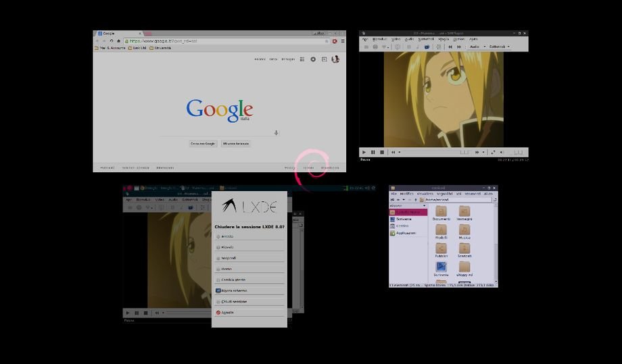Open the Audio dropdown in SMPlayer toolbar
This screenshot has width=622, height=364.
[476, 47]
